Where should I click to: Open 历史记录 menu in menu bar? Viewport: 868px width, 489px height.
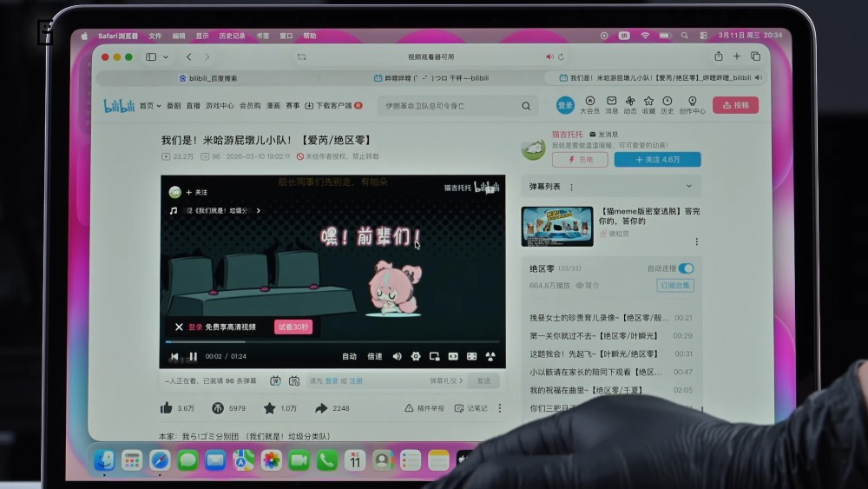(232, 36)
